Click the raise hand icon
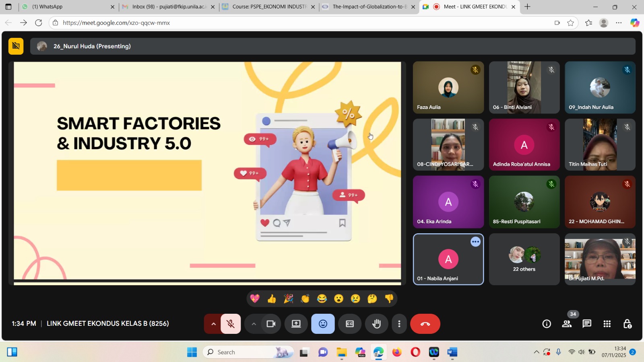The height and width of the screenshot is (362, 644). coord(376,324)
